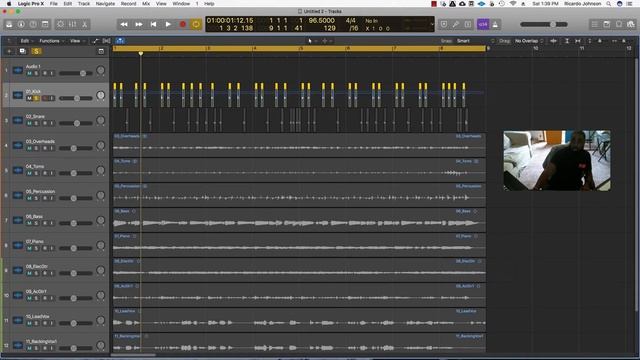
Task: Open the Drag mode No Overlap dropdown
Action: pyautogui.click(x=529, y=41)
